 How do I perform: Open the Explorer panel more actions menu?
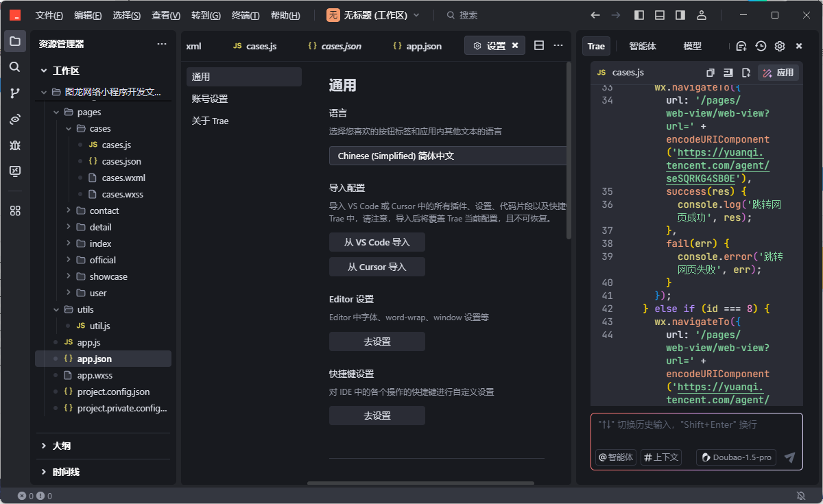click(162, 44)
